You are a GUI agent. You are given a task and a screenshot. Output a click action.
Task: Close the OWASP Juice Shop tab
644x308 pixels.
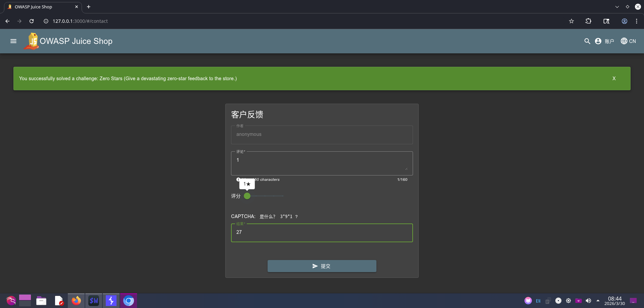[x=77, y=7]
